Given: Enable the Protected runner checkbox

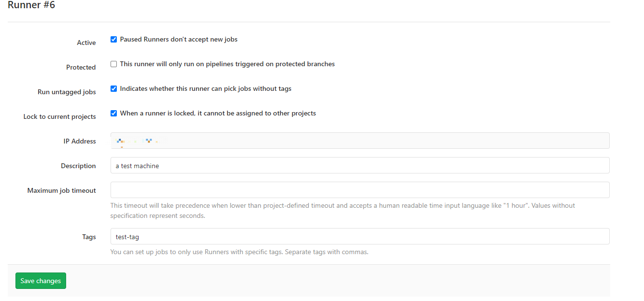Looking at the screenshot, I should (114, 64).
